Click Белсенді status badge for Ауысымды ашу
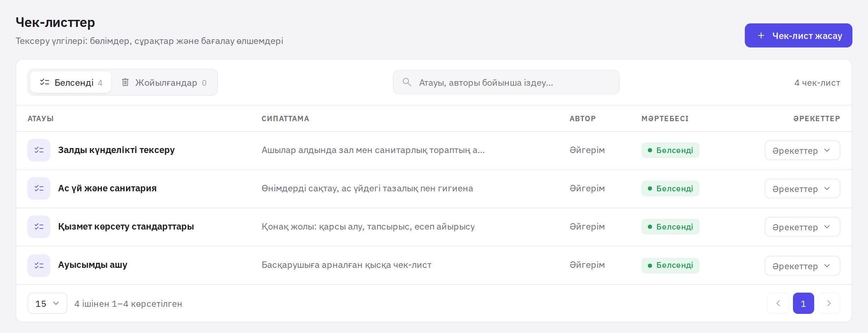This screenshot has height=333, width=868. click(670, 265)
